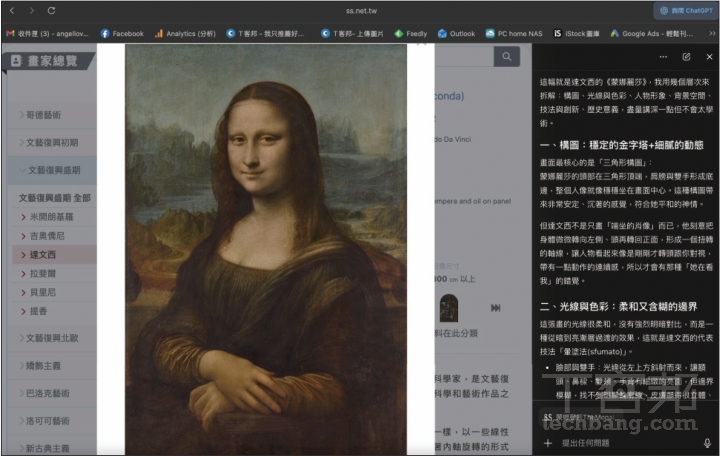Click the plus attachment icon in ChatGPT

548,443
